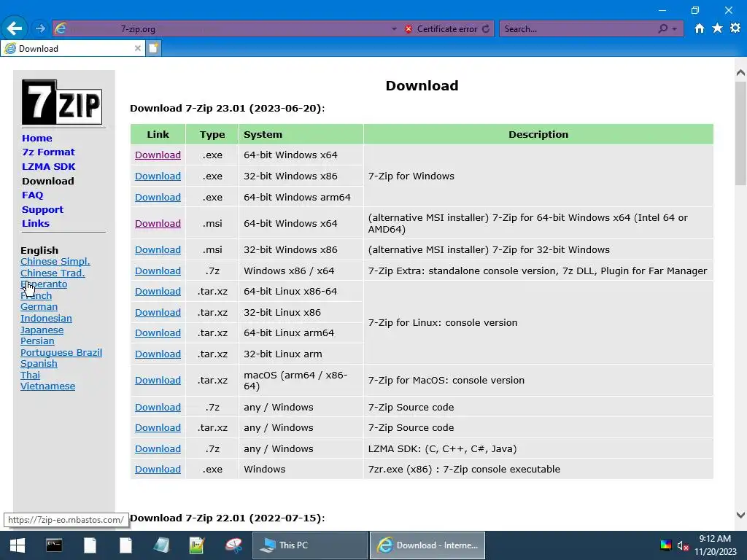Close the Download tab
This screenshot has width=747, height=560.
[138, 48]
